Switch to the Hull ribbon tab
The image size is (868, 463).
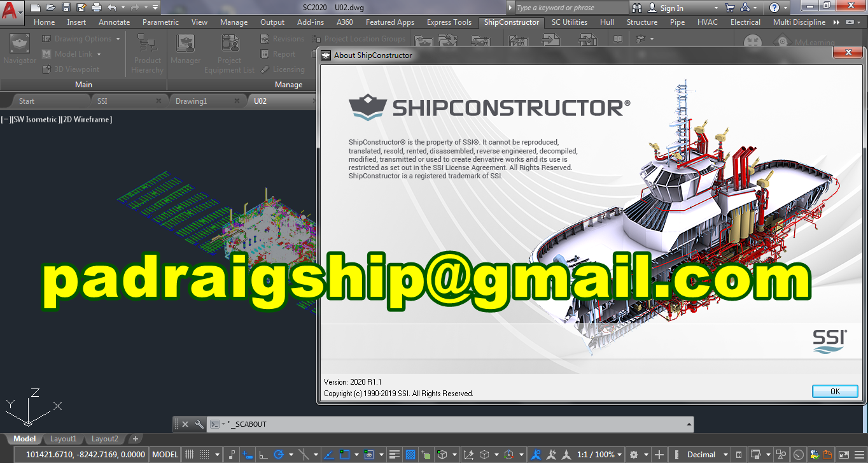click(607, 22)
